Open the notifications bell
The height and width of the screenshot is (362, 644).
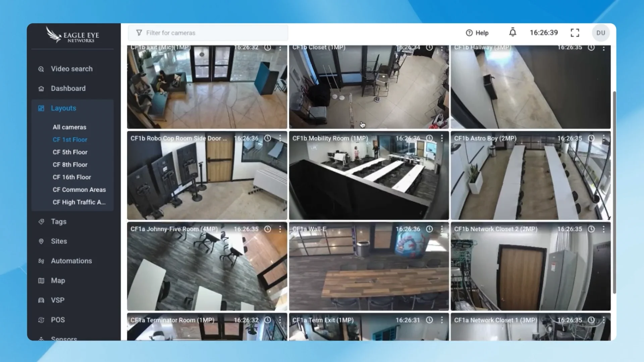click(513, 33)
